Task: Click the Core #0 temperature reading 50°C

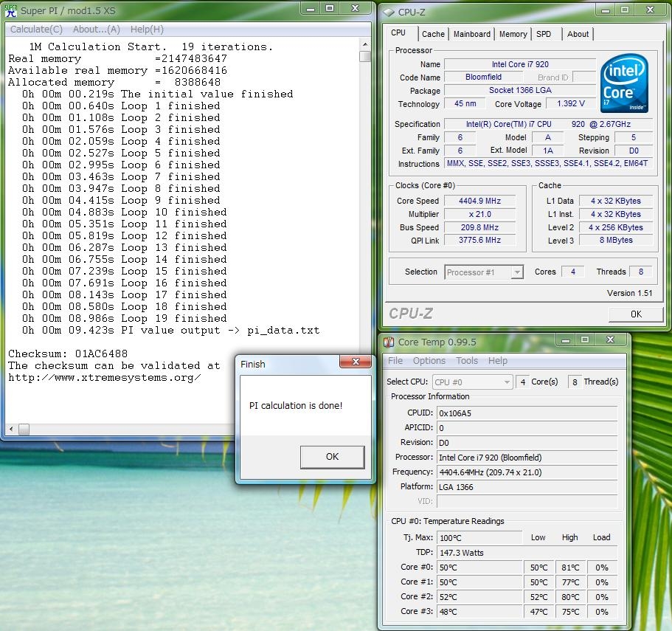Action: pyautogui.click(x=479, y=568)
